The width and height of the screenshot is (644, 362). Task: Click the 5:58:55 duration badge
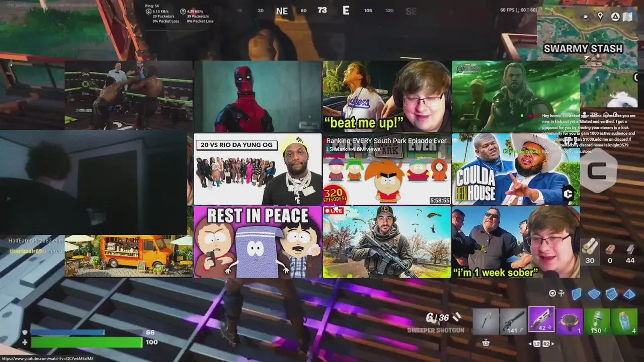point(439,200)
